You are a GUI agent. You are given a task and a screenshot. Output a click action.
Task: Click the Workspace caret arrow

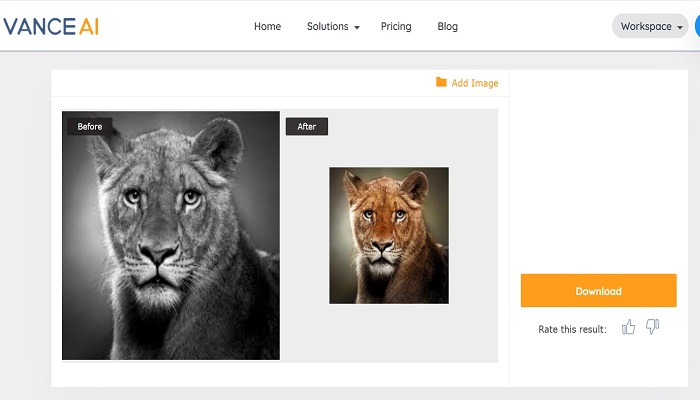679,27
